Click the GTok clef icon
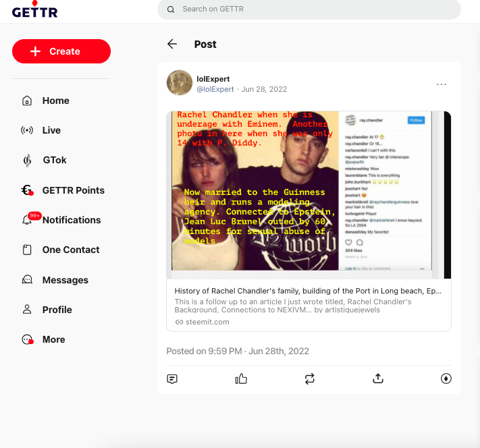 tap(27, 160)
